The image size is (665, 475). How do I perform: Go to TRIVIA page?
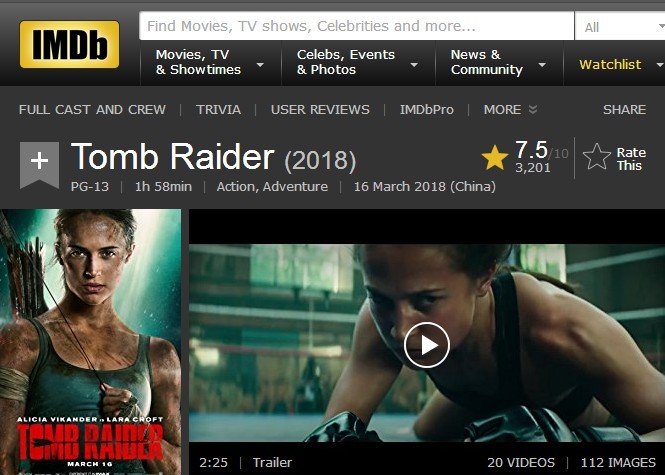(x=218, y=109)
